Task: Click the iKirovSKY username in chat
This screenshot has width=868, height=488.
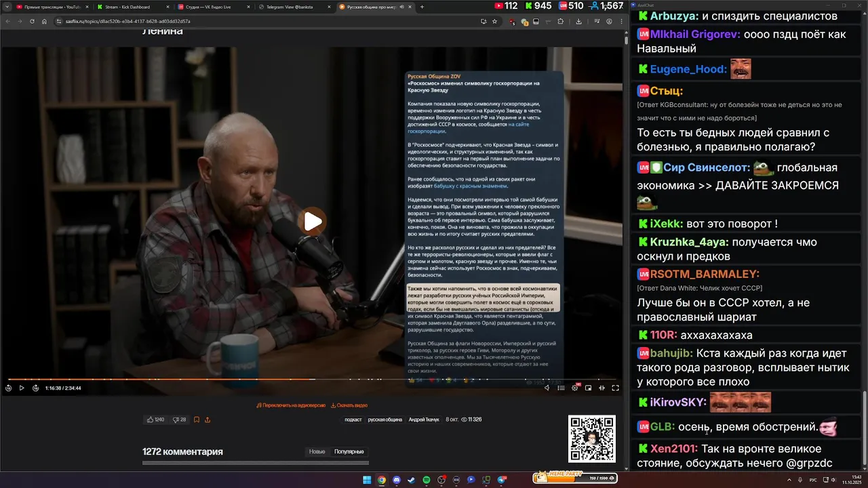Action: click(678, 403)
